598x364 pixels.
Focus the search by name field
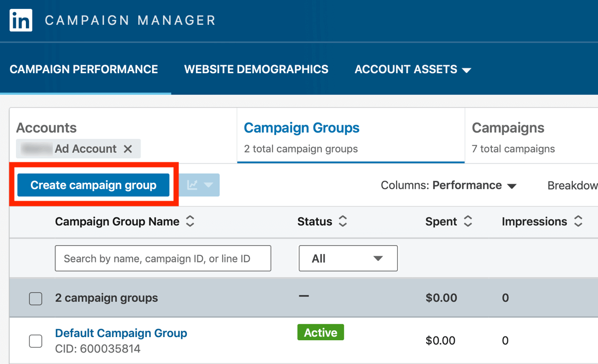pyautogui.click(x=163, y=258)
